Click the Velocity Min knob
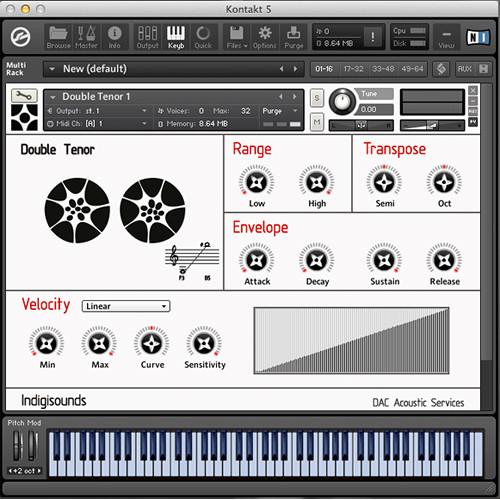The width and height of the screenshot is (500, 500). pyautogui.click(x=47, y=343)
